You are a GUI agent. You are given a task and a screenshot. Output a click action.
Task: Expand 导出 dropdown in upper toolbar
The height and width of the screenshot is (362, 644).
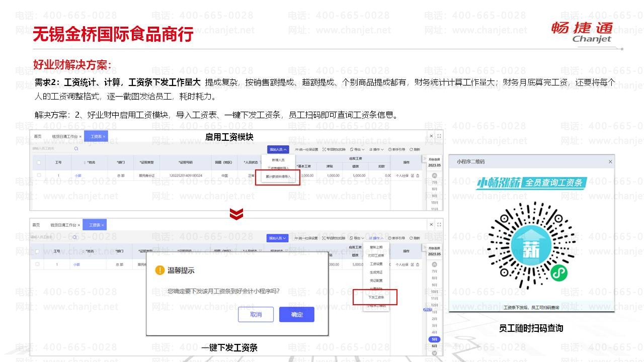click(x=357, y=149)
